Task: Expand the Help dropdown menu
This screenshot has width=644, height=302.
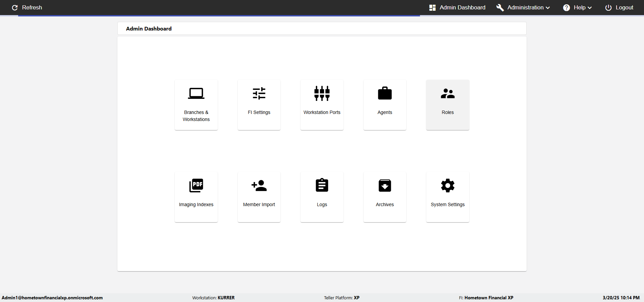Action: tap(577, 7)
